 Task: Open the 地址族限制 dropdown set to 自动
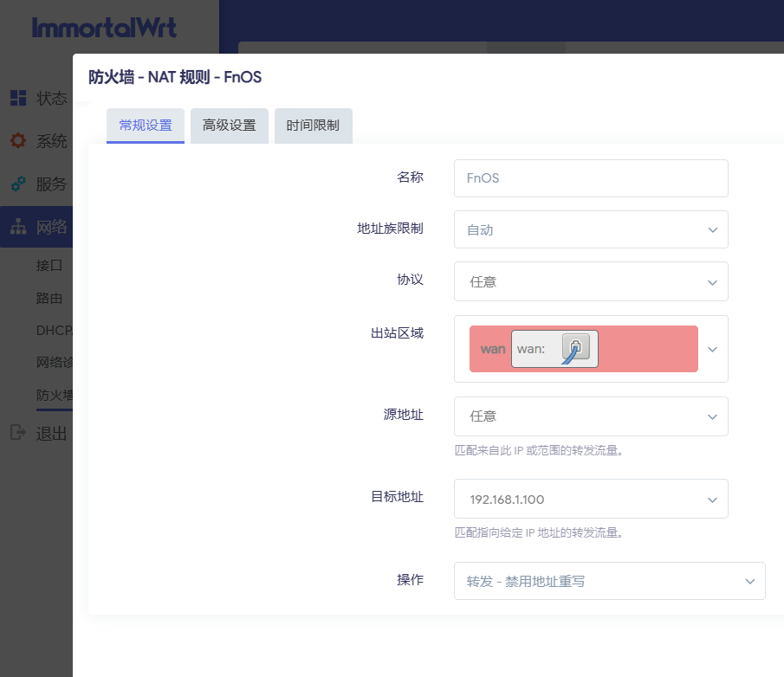(591, 229)
